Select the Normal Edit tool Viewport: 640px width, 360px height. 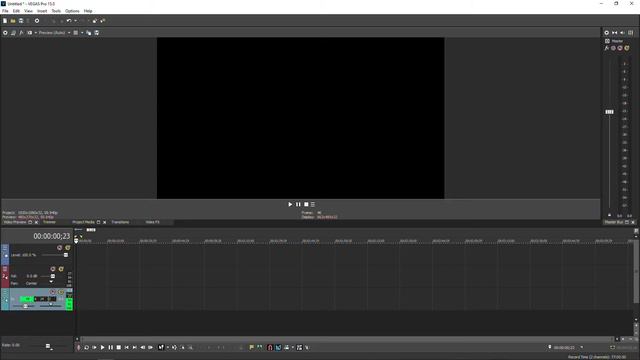pyautogui.click(x=161, y=347)
